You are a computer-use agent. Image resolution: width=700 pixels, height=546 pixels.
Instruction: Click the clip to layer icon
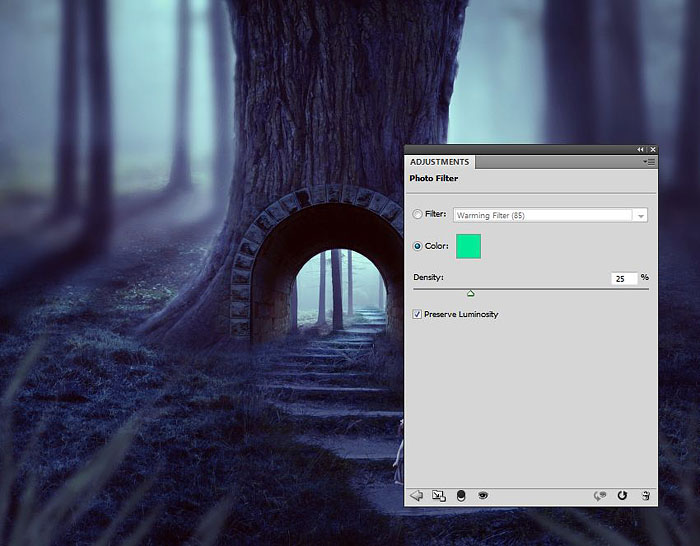[461, 495]
